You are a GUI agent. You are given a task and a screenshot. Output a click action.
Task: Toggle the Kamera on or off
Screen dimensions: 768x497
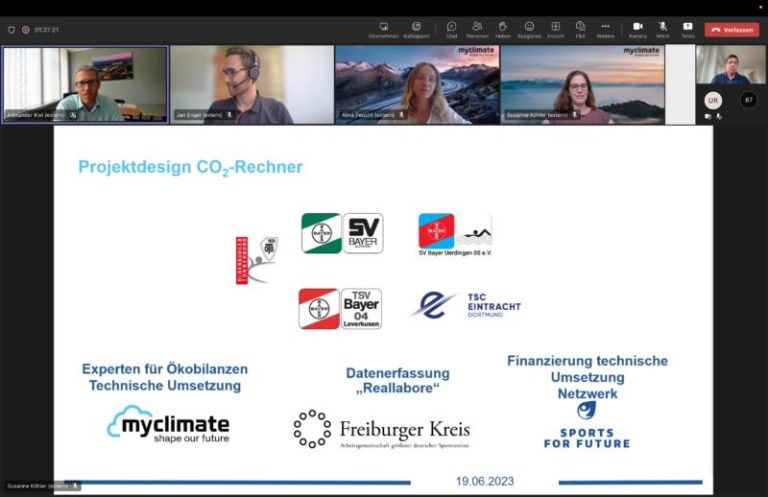click(x=638, y=29)
